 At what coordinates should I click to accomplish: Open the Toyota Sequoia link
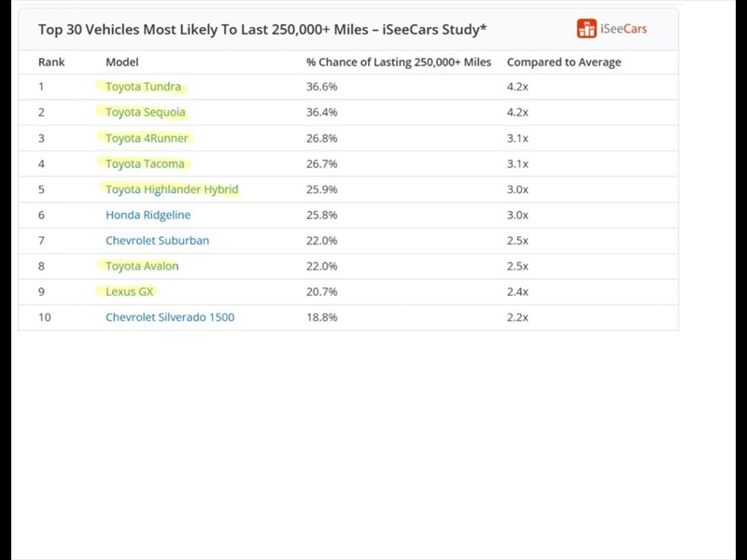(145, 112)
